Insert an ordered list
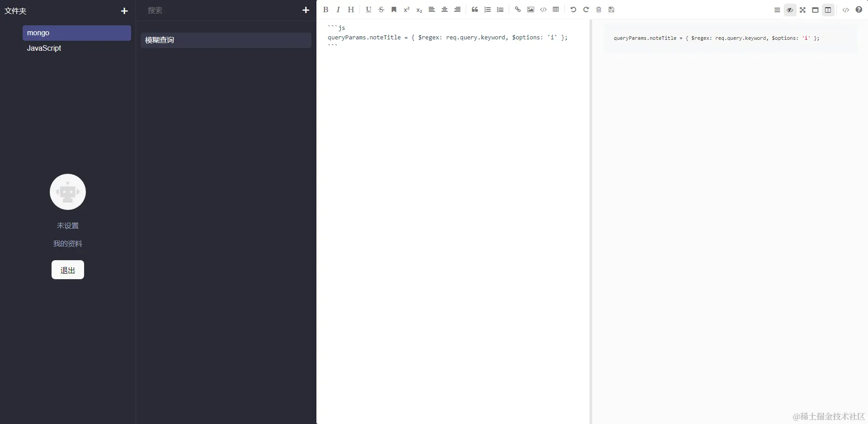The width and height of the screenshot is (868, 424). (487, 10)
